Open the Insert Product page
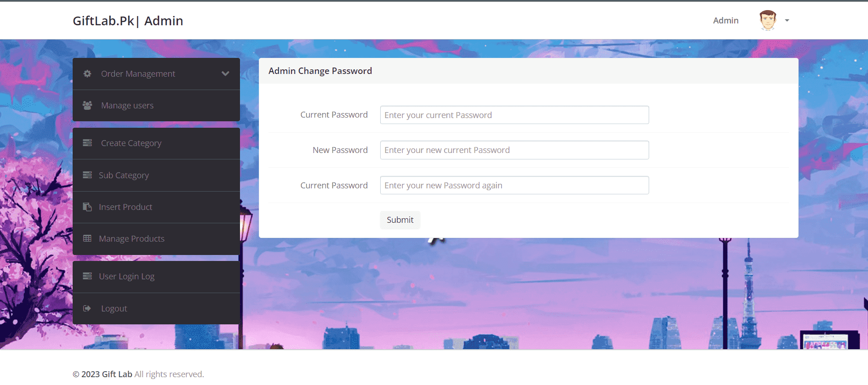 click(x=156, y=207)
